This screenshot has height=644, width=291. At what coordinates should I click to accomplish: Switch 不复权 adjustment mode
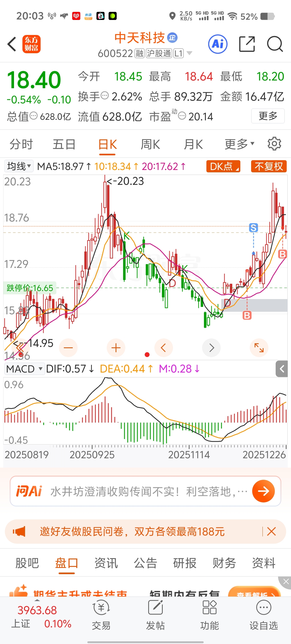269,166
